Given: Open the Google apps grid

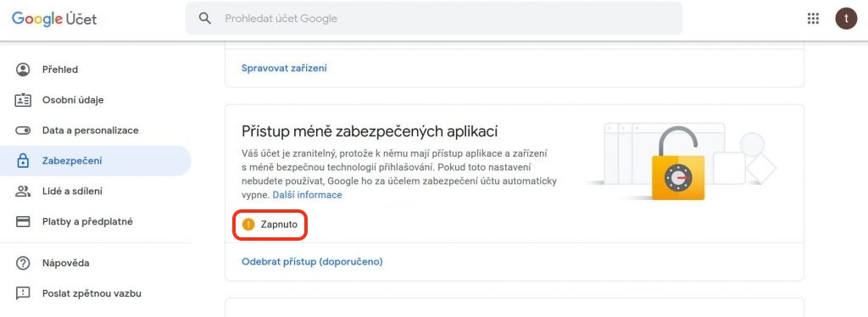Looking at the screenshot, I should click(813, 19).
